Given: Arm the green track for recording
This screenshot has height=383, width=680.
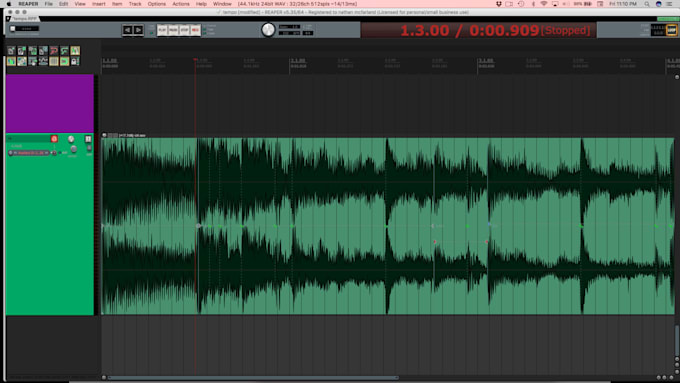Looking at the screenshot, I should pos(54,139).
